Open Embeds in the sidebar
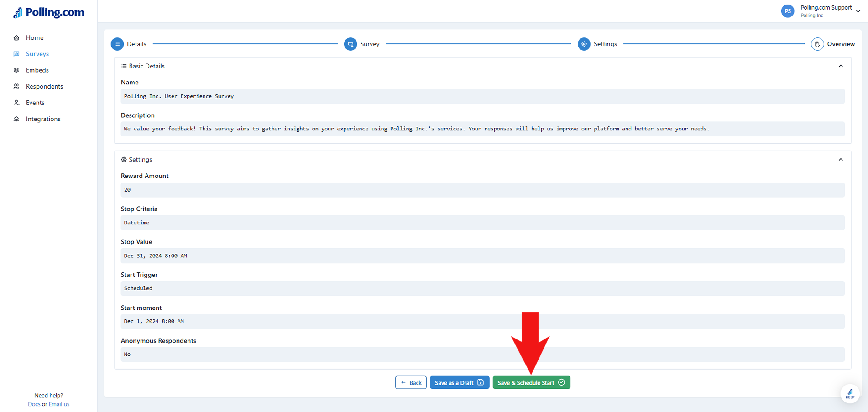This screenshot has width=868, height=412. click(x=37, y=70)
